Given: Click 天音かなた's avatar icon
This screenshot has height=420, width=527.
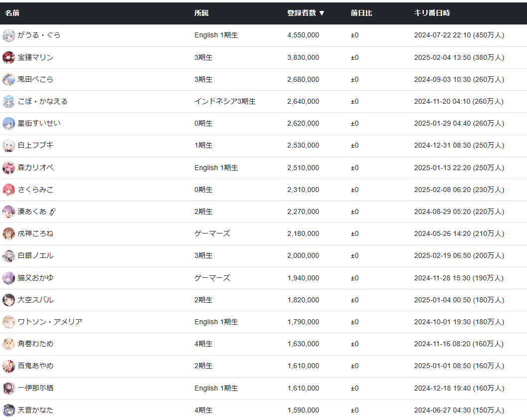Looking at the screenshot, I should pyautogui.click(x=8, y=410).
